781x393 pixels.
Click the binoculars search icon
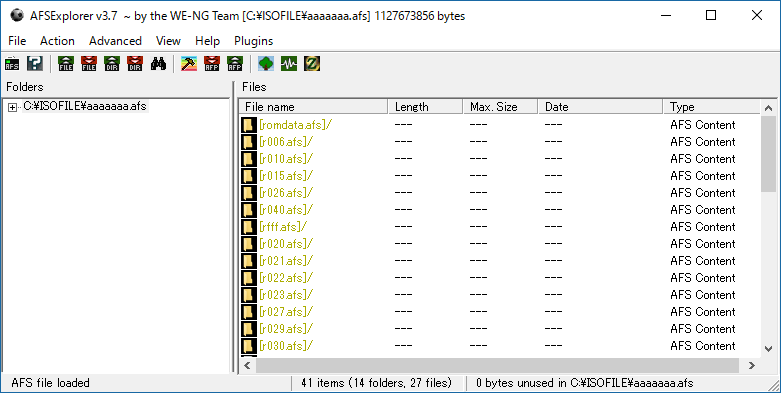(x=158, y=63)
